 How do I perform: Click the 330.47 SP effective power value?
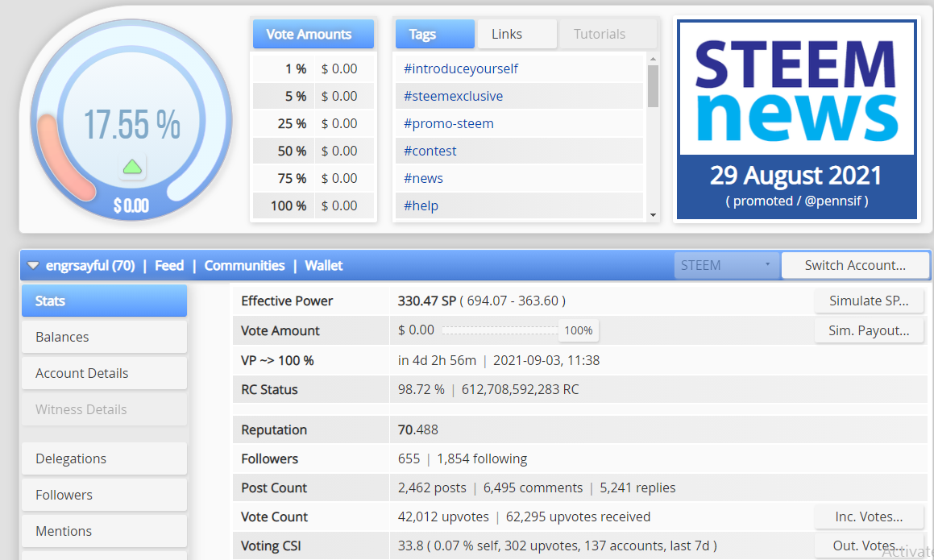coord(426,301)
